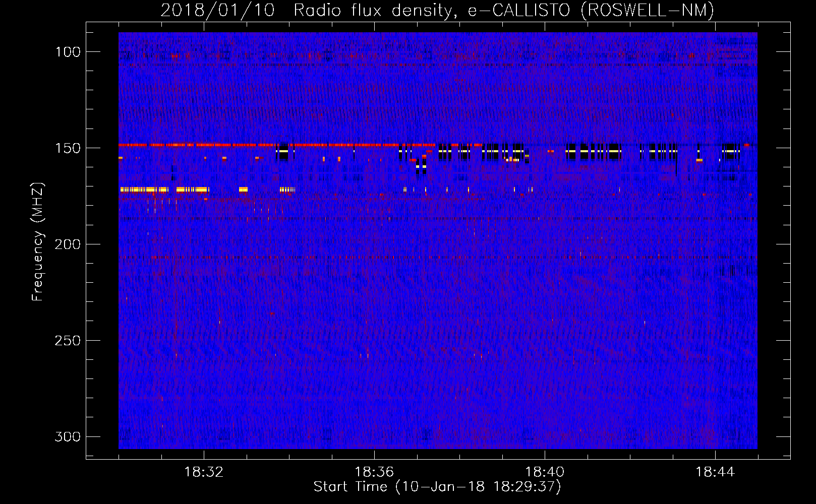Image resolution: width=816 pixels, height=504 pixels.
Task: Click the 18:32 time tick label
Action: coord(204,472)
